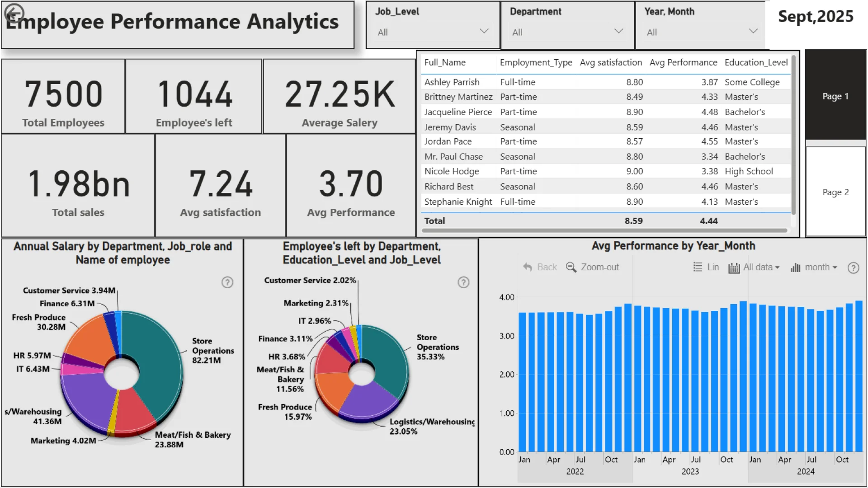The width and height of the screenshot is (868, 488).
Task: Open help icon on Employee's left chart
Action: point(463,282)
